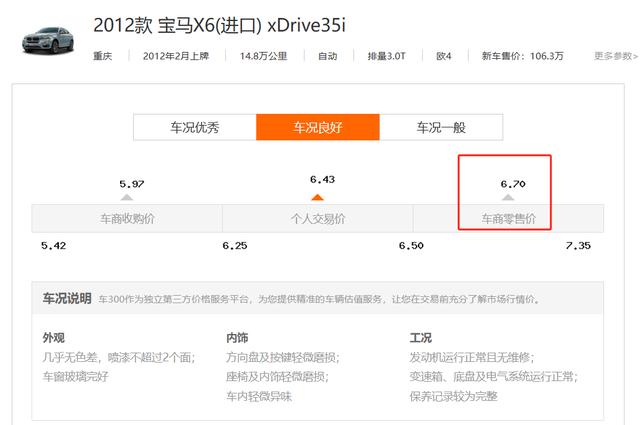Select the 车况一般 condition tab

click(441, 127)
